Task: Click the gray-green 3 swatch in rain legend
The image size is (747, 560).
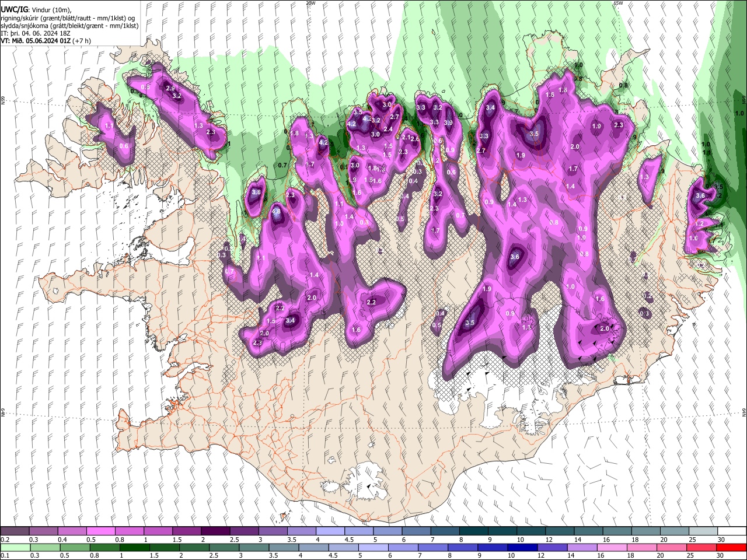Action: 253,548
